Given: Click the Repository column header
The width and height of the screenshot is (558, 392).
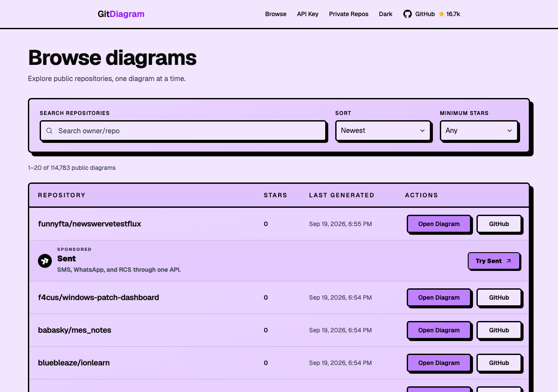Looking at the screenshot, I should coord(62,195).
